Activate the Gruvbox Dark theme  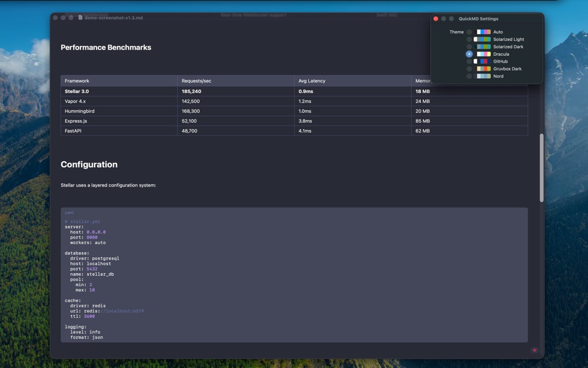pyautogui.click(x=469, y=69)
